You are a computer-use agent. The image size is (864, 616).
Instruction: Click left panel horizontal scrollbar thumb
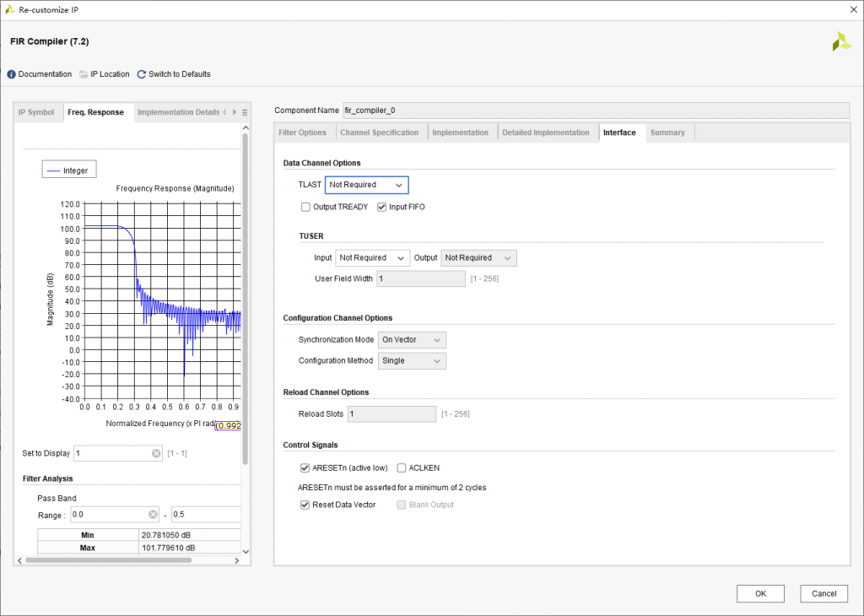tap(109, 560)
